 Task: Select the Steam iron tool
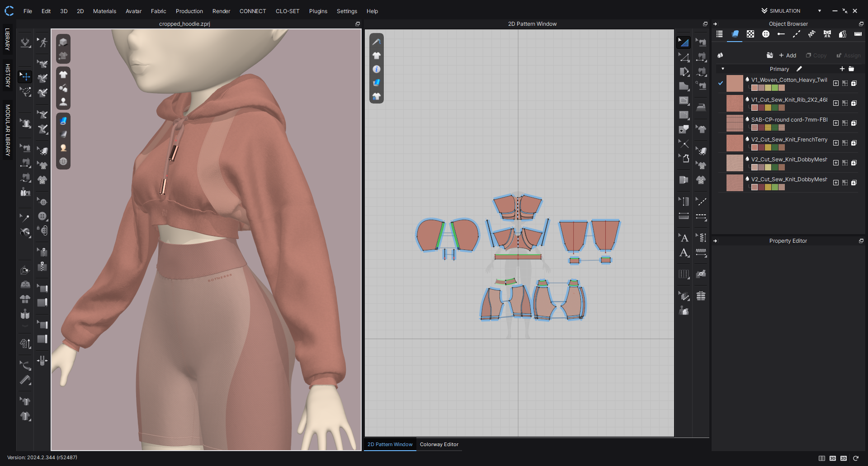[701, 107]
